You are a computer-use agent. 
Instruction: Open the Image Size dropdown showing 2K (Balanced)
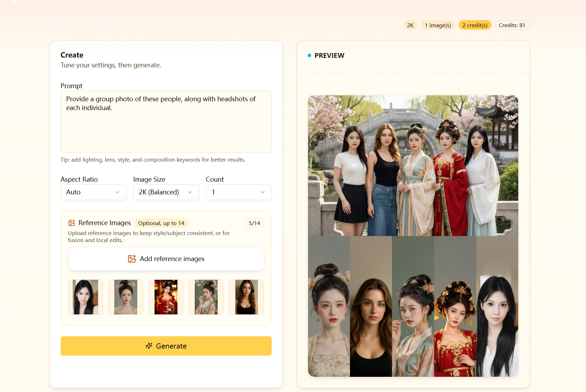[166, 192]
